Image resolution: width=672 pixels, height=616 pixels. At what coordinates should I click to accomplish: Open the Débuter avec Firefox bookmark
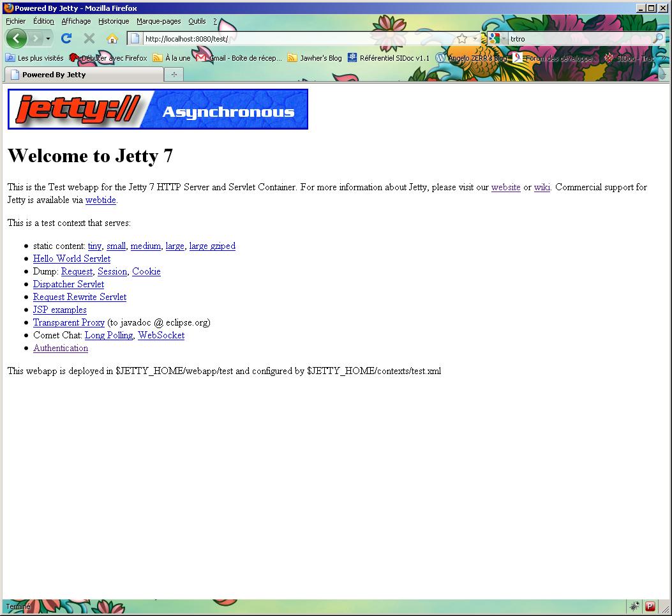(x=108, y=58)
